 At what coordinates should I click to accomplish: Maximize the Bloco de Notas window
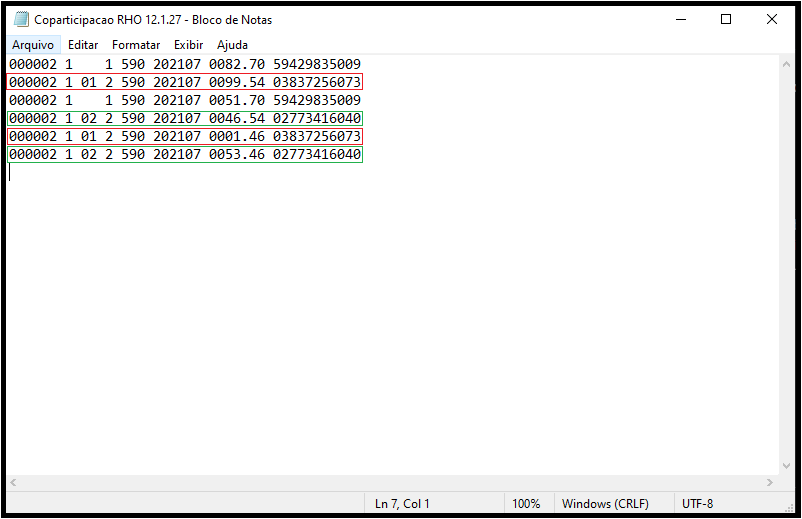pos(726,19)
